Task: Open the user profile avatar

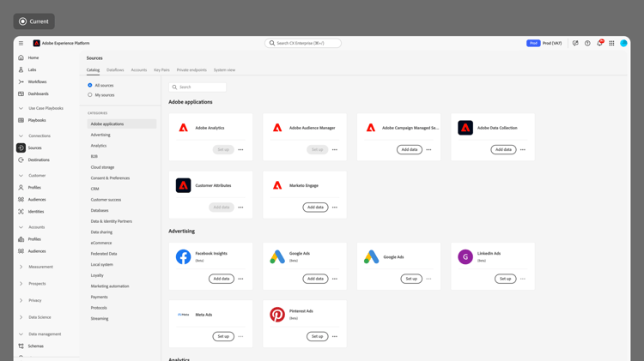Action: (x=623, y=43)
